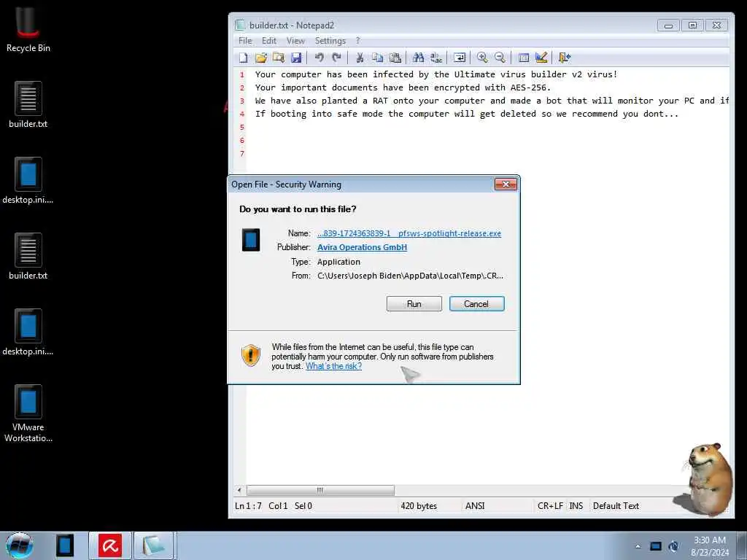Click the ANSI encoding status bar entry

click(x=475, y=506)
